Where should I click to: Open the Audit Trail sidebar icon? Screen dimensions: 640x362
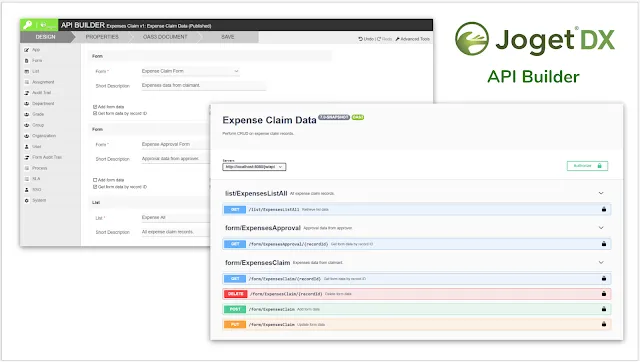[x=27, y=93]
